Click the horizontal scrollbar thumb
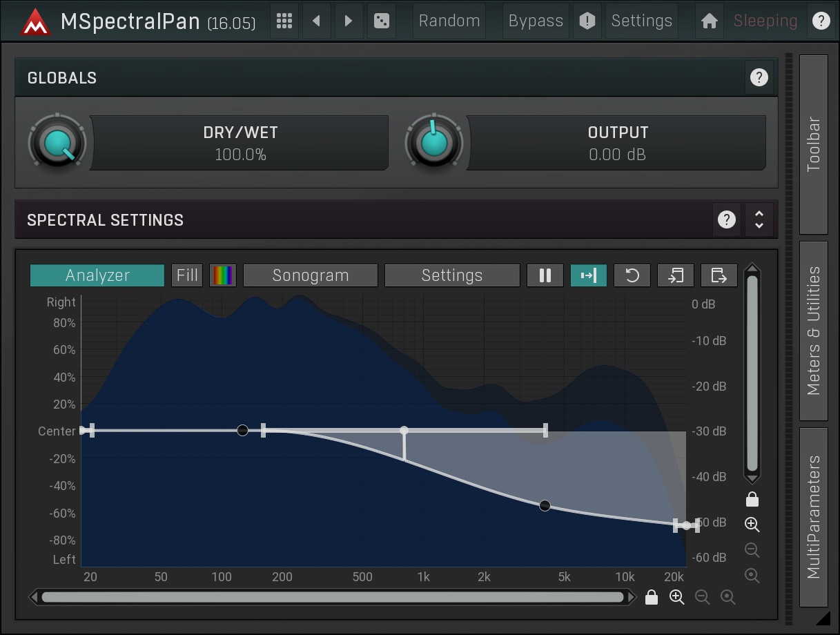 (x=332, y=597)
